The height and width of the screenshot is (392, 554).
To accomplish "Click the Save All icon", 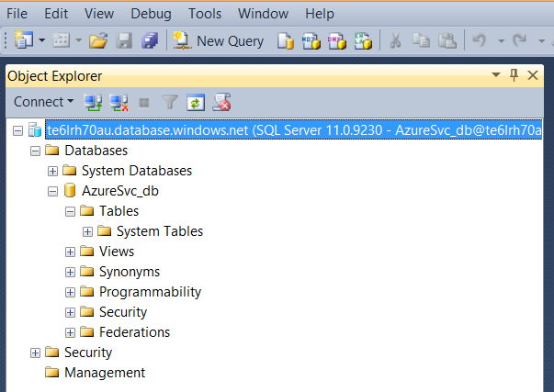I will tap(150, 40).
